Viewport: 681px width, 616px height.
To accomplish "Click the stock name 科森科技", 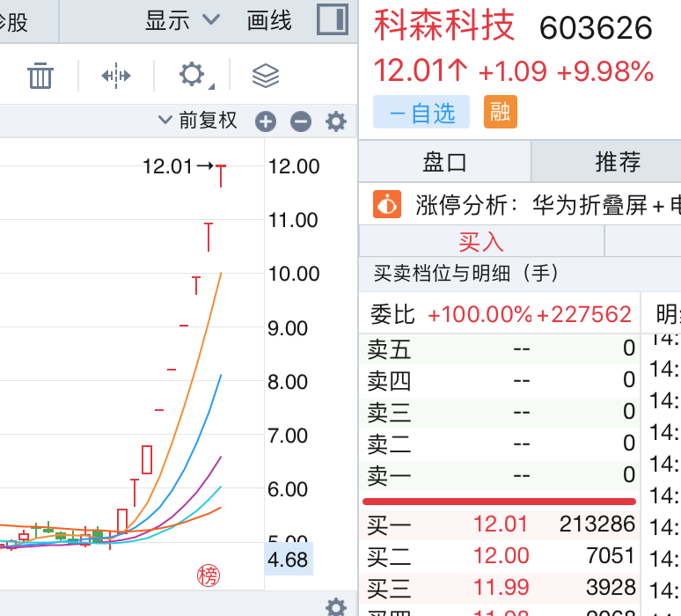I will click(x=443, y=26).
